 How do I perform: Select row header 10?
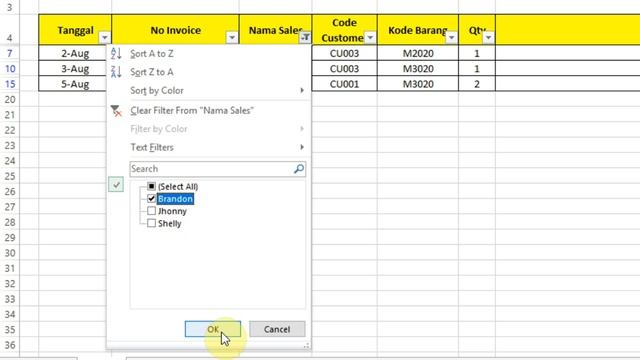(9, 69)
